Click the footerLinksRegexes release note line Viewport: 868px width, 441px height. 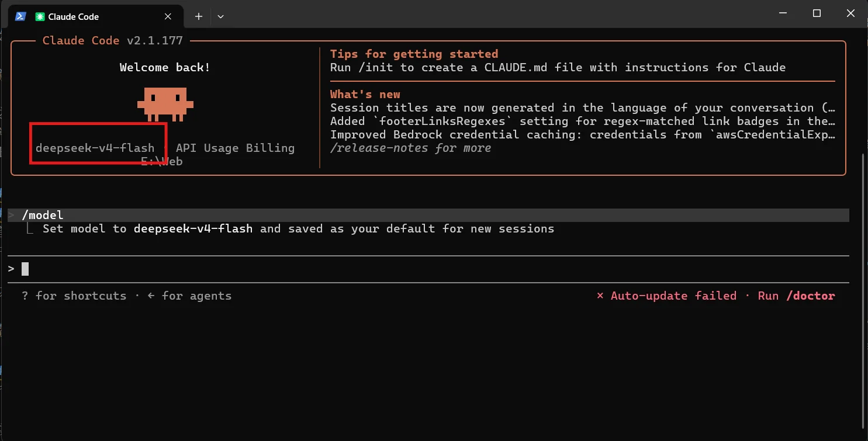coord(583,121)
